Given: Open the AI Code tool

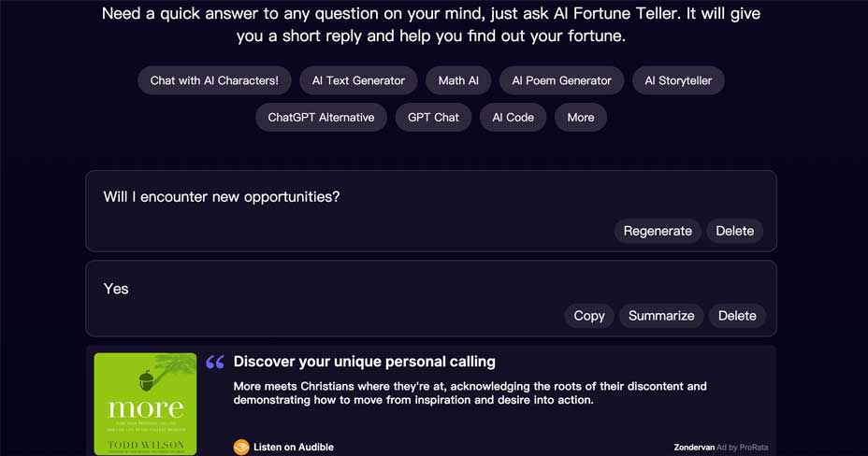Looking at the screenshot, I should (x=514, y=117).
